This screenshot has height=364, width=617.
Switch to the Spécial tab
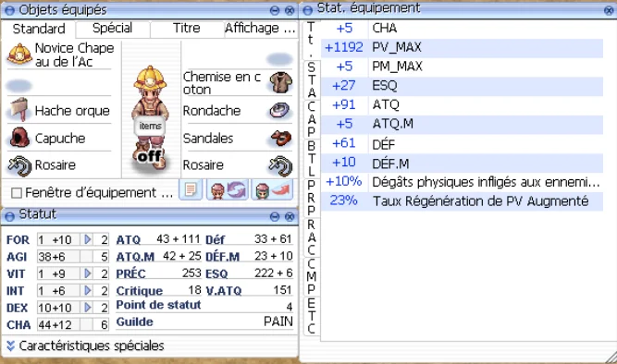pyautogui.click(x=113, y=29)
